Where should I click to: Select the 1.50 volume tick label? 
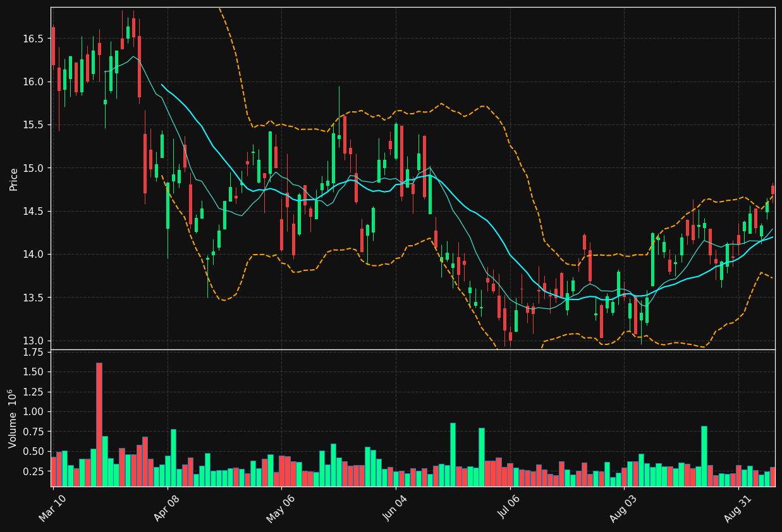[x=33, y=372]
